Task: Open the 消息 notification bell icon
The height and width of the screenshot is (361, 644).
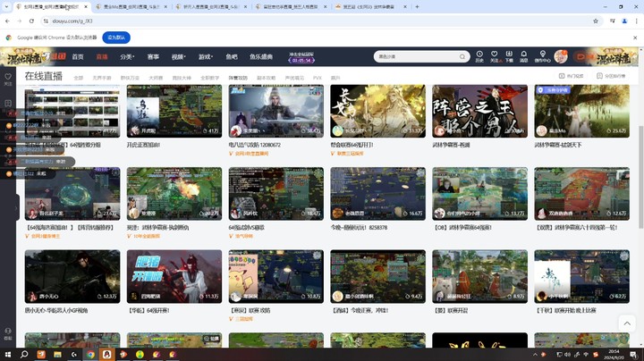Action: tap(523, 55)
